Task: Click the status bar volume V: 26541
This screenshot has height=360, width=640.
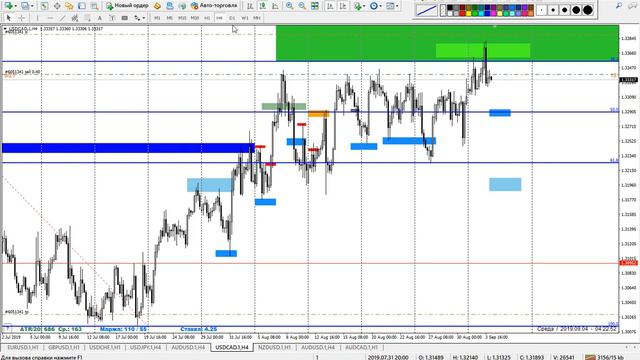Action: (564, 357)
